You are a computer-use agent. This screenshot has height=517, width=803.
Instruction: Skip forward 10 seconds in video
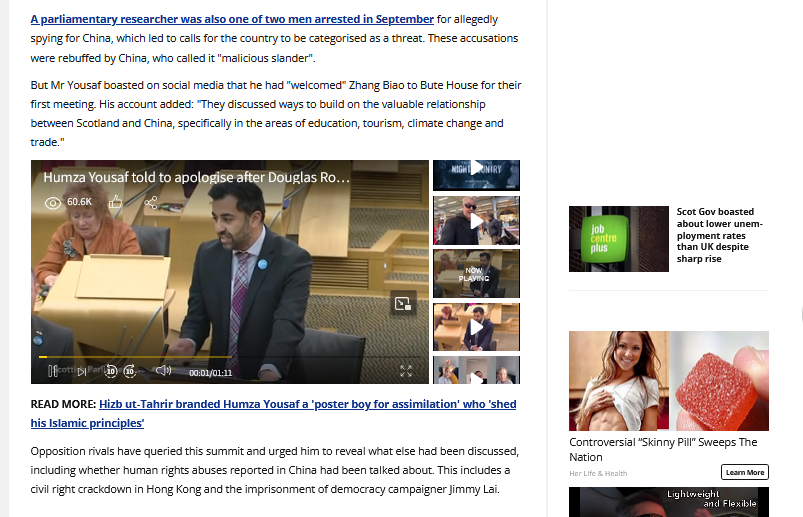(130, 371)
